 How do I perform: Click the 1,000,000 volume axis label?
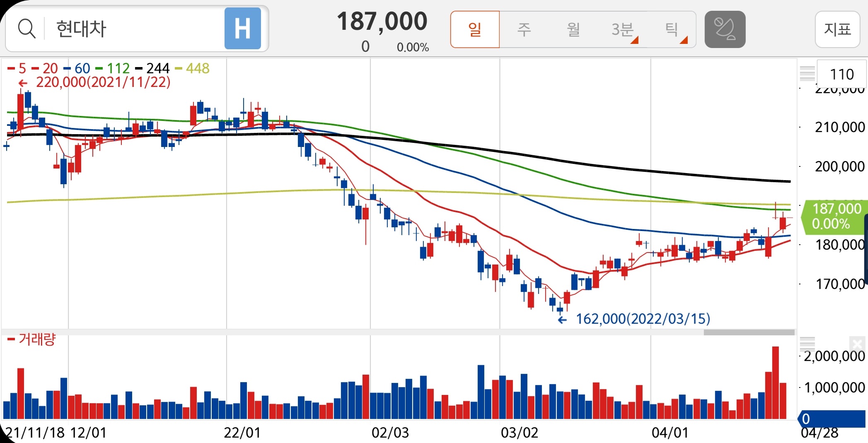834,388
